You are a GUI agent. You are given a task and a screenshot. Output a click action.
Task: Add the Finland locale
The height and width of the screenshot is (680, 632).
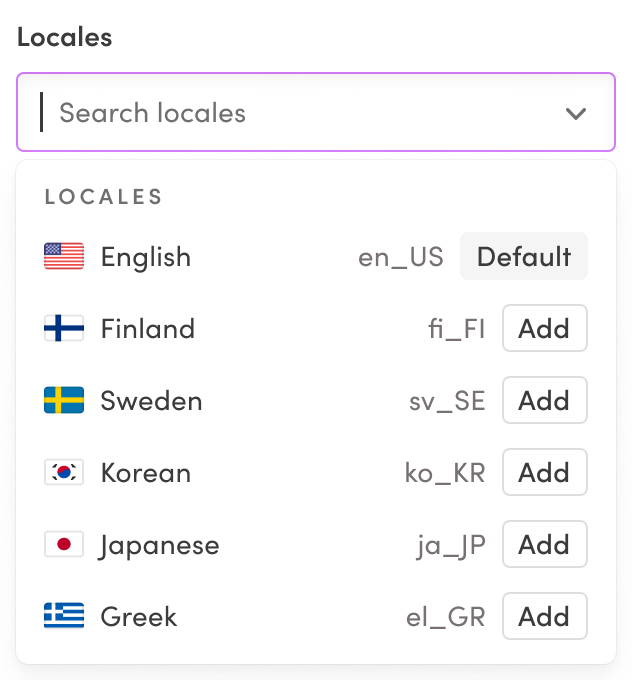[x=544, y=329]
